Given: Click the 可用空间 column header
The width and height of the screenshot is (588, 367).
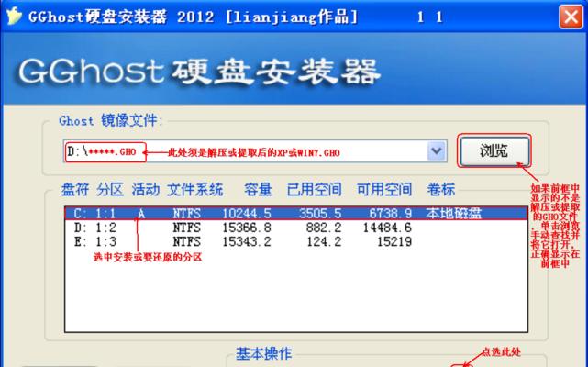Looking at the screenshot, I should pos(384,190).
